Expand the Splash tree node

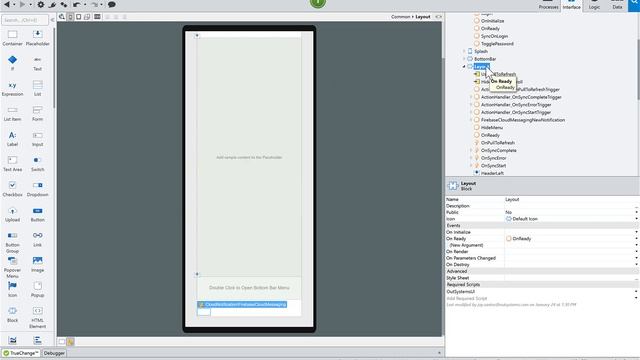pos(464,51)
